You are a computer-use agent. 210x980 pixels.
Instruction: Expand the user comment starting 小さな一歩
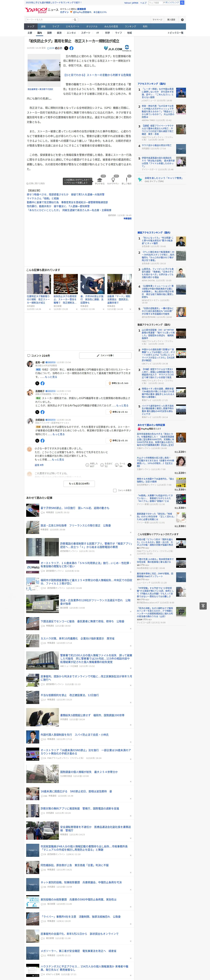tap(58, 460)
